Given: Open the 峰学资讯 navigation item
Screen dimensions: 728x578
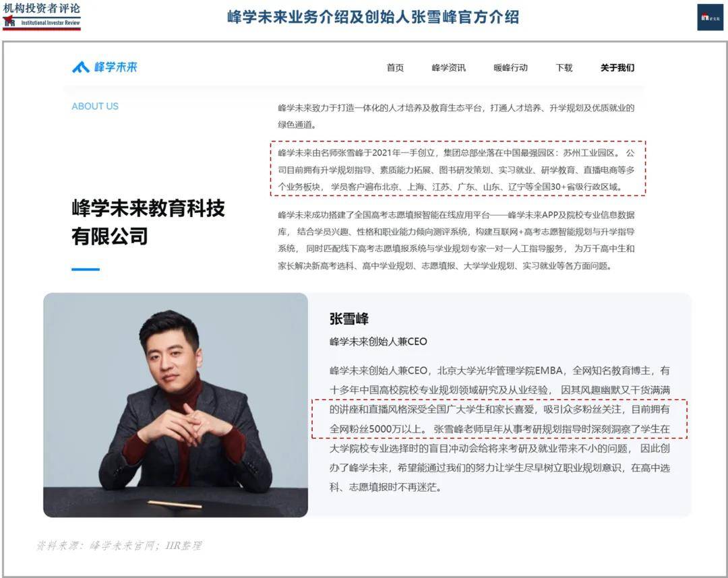Looking at the screenshot, I should point(448,67).
